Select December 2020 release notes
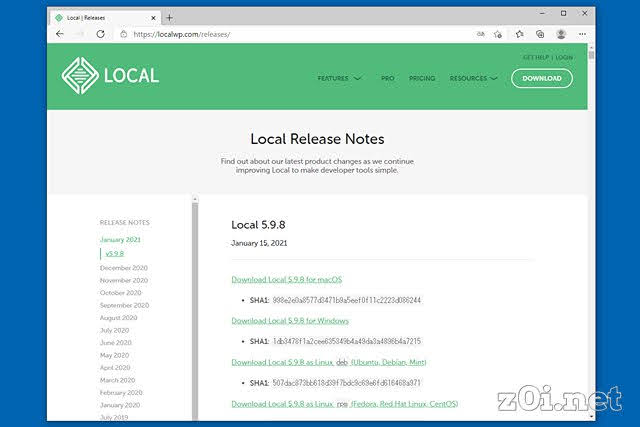Image resolution: width=640 pixels, height=427 pixels. [124, 268]
